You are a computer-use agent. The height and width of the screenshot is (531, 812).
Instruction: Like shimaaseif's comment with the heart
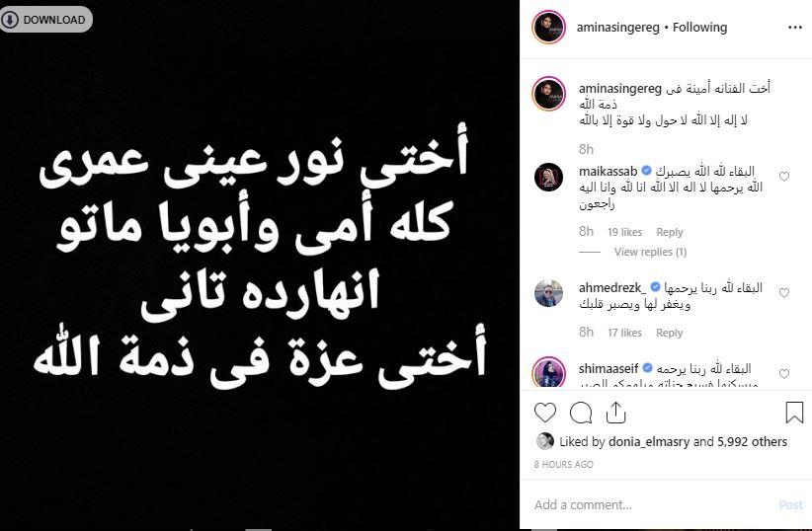(x=784, y=374)
